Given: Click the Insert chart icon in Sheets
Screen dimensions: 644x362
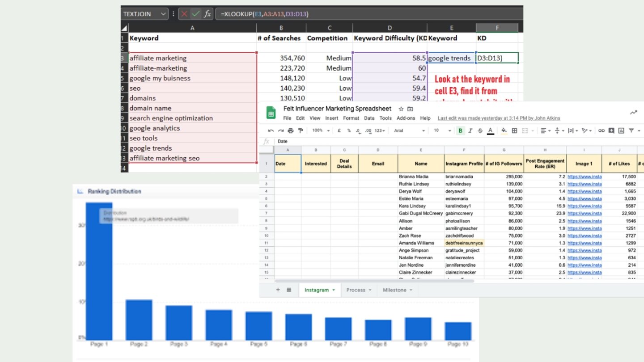Looking at the screenshot, I should [x=621, y=130].
